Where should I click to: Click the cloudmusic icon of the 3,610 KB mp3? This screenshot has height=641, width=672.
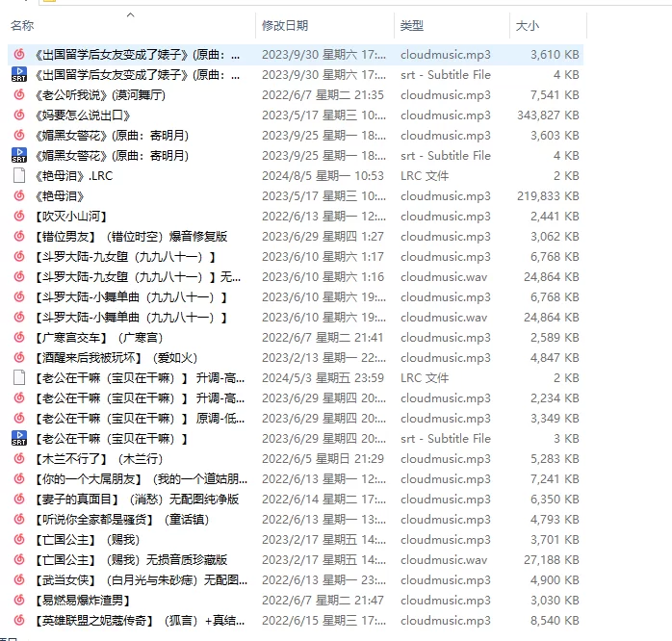(19, 55)
